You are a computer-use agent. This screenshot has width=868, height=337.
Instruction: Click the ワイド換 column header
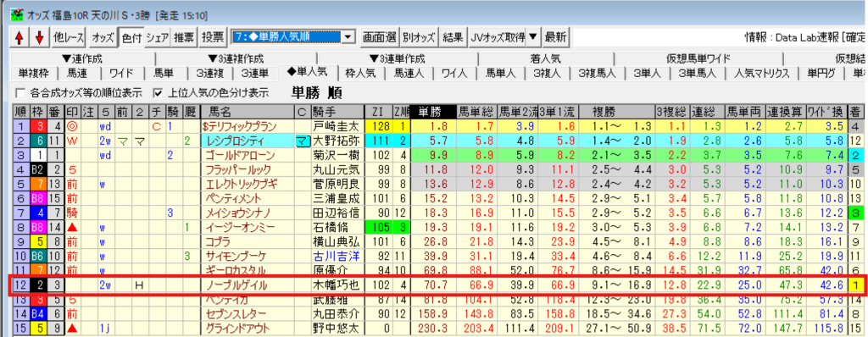point(827,111)
